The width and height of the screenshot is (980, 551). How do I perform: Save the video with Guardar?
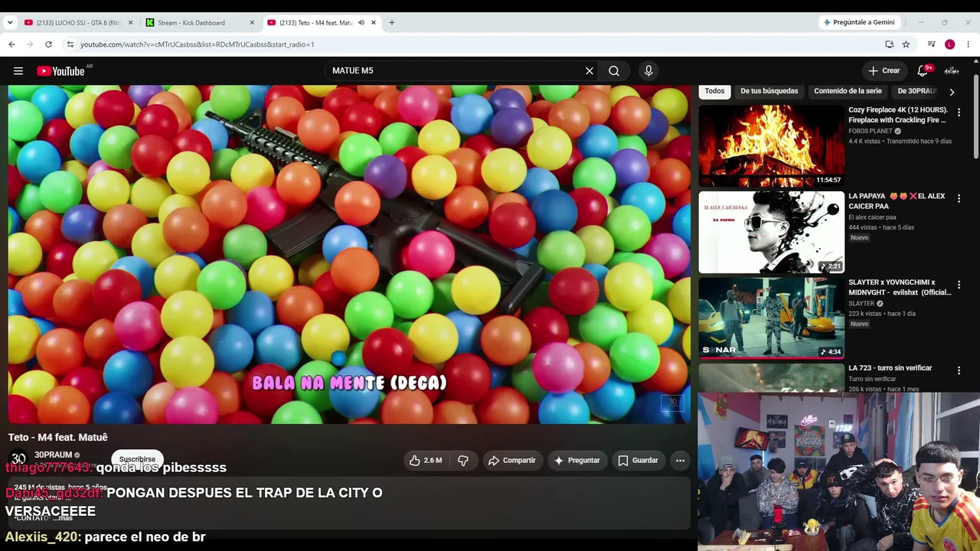point(638,461)
